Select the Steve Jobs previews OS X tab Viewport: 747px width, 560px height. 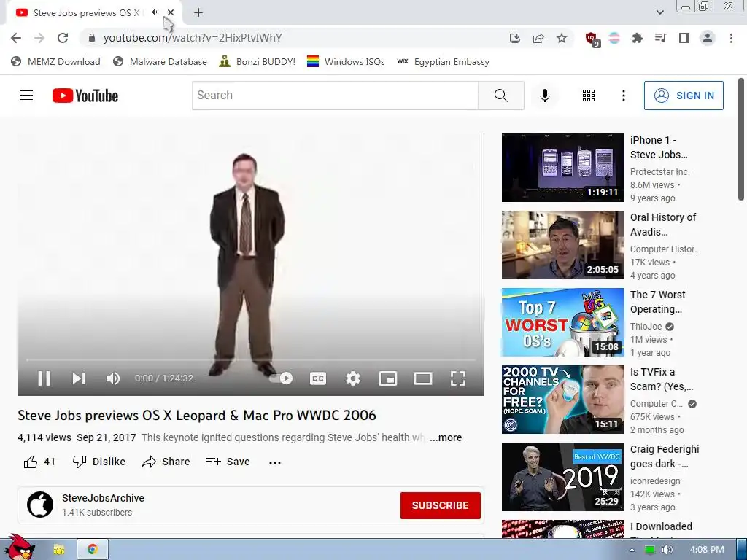coord(88,13)
